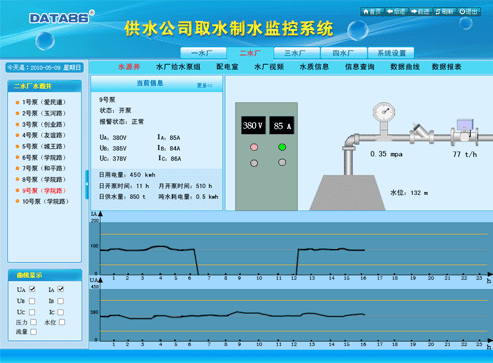The height and width of the screenshot is (363, 493).
Task: Enable the UC curve checkbox
Action: (x=32, y=312)
